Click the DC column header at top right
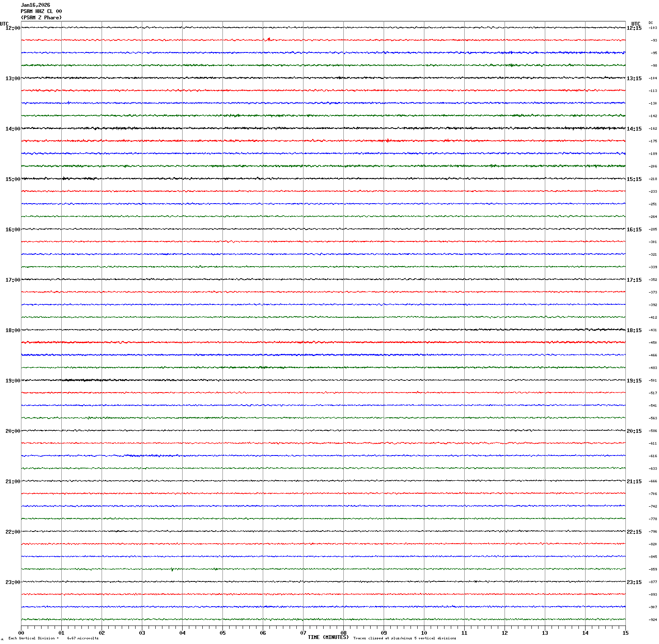The width and height of the screenshot is (659, 644). 651,23
